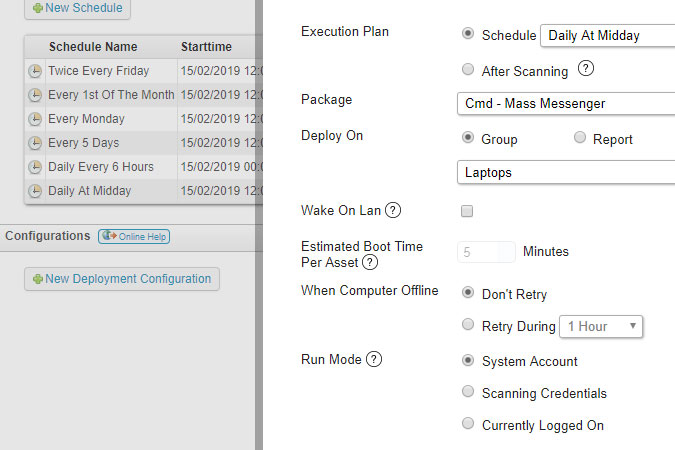Select the After Scanning execution option
This screenshot has width=675, height=450.
click(468, 70)
